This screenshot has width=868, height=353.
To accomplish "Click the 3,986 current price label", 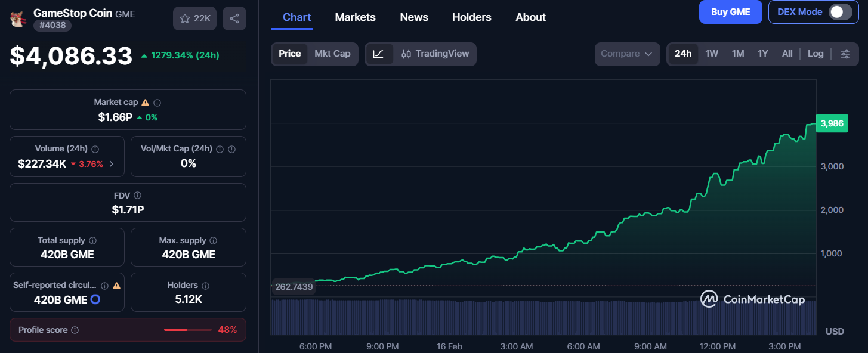I will pyautogui.click(x=832, y=123).
